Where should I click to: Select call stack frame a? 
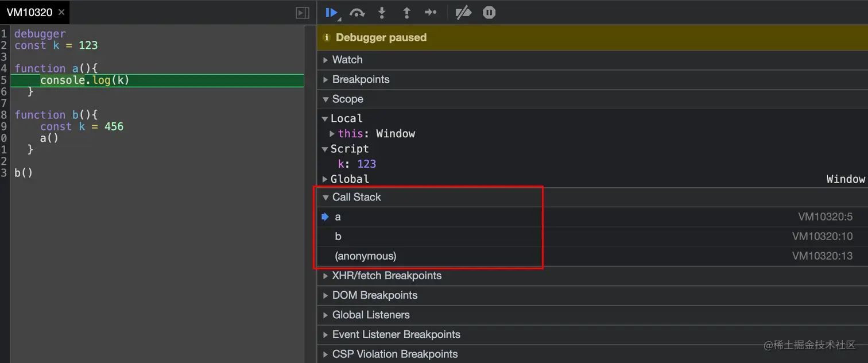point(592,217)
